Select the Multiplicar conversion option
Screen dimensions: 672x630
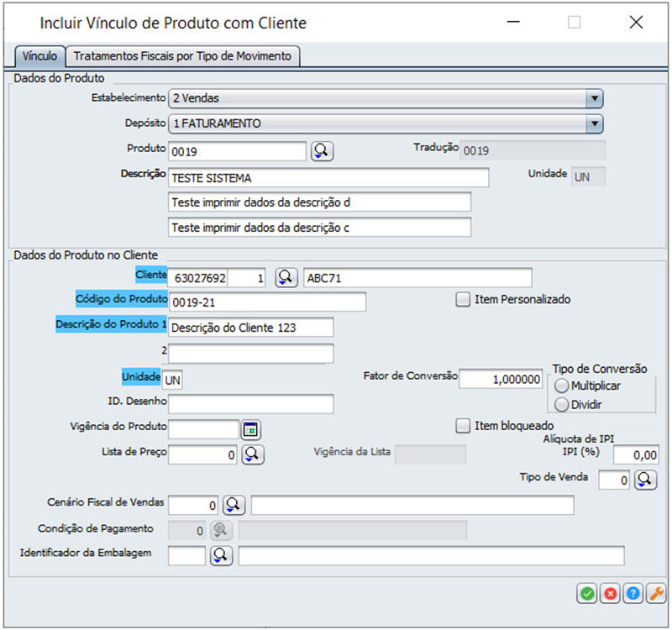tap(562, 386)
